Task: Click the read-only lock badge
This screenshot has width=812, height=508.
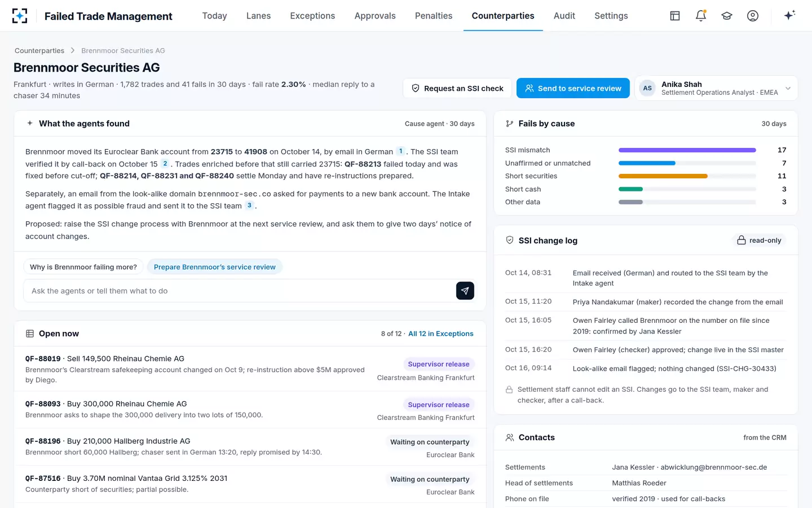Action: click(x=759, y=240)
